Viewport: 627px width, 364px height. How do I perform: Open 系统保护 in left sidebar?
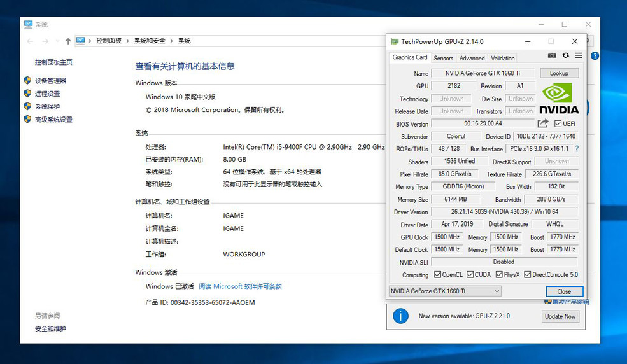click(x=47, y=107)
